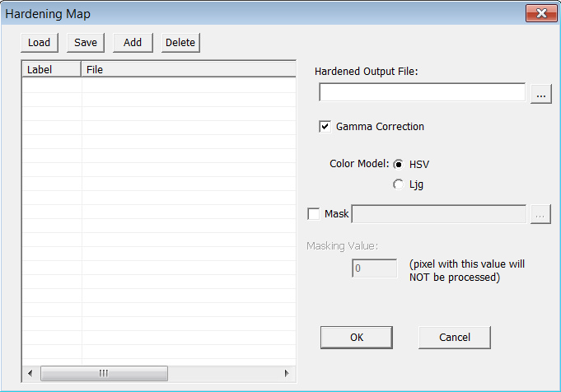Enable the Mask checkbox
Viewport: 561px width, 392px height.
pos(314,214)
